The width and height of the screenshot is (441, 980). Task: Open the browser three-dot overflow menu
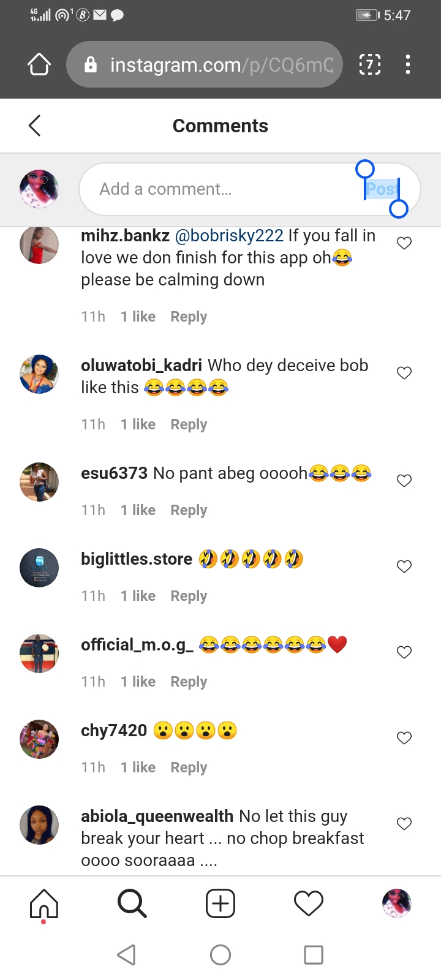[x=408, y=64]
